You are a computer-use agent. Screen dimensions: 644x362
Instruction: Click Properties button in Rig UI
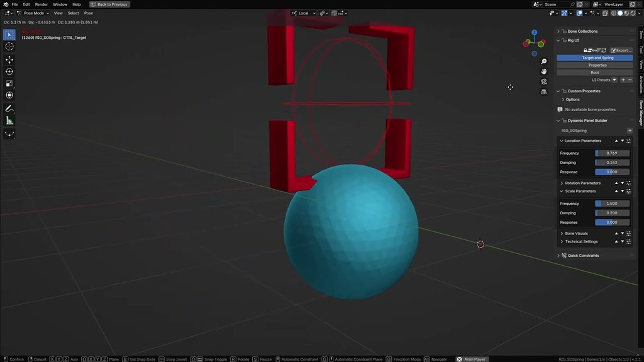pyautogui.click(x=595, y=65)
